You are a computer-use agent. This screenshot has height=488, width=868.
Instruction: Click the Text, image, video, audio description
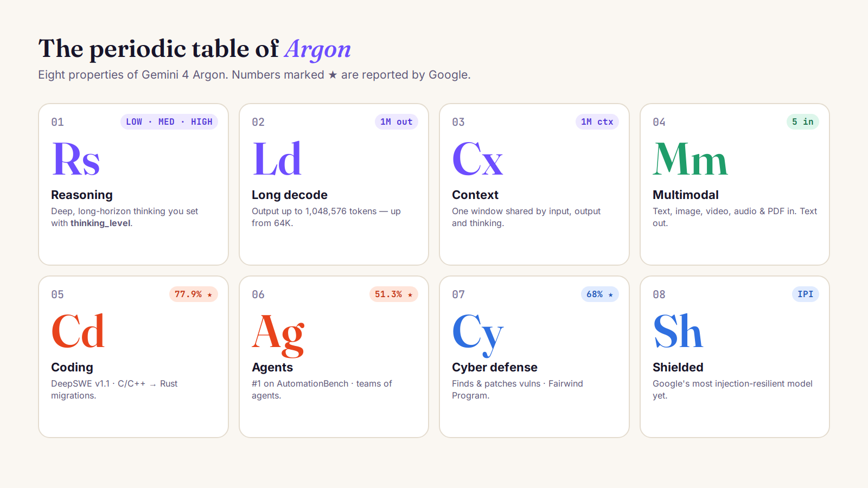(x=735, y=217)
